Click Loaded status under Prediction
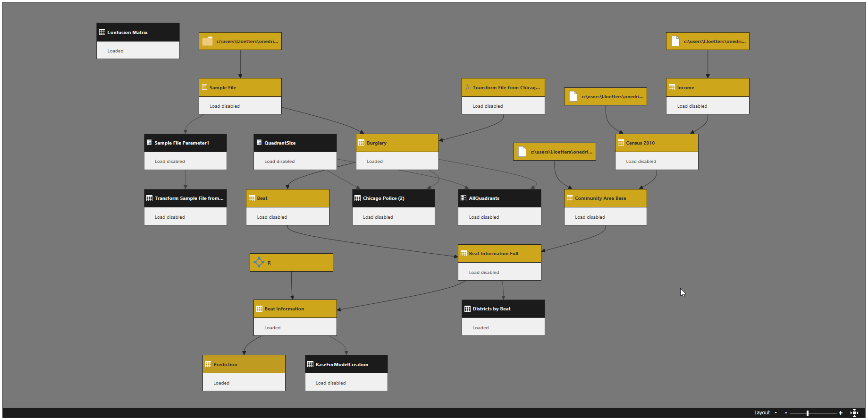This screenshot has width=868, height=420. tap(221, 383)
